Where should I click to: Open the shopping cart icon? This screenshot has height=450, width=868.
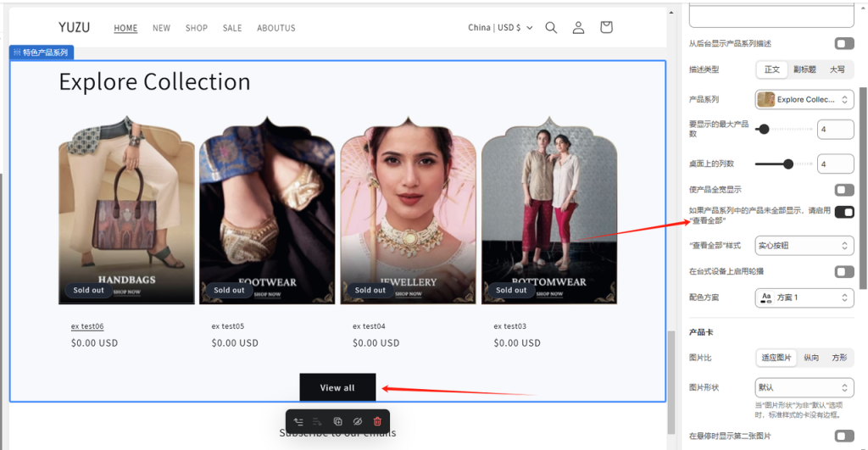coord(606,28)
